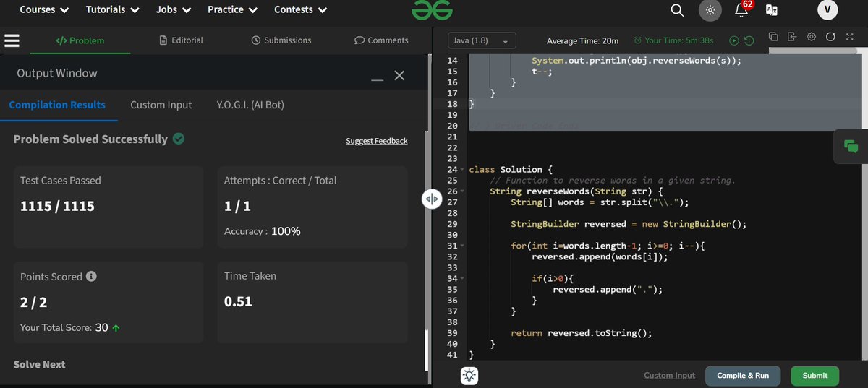Screen dimensions: 868x388
Task: Expand the Practice dropdown
Action: tap(233, 10)
